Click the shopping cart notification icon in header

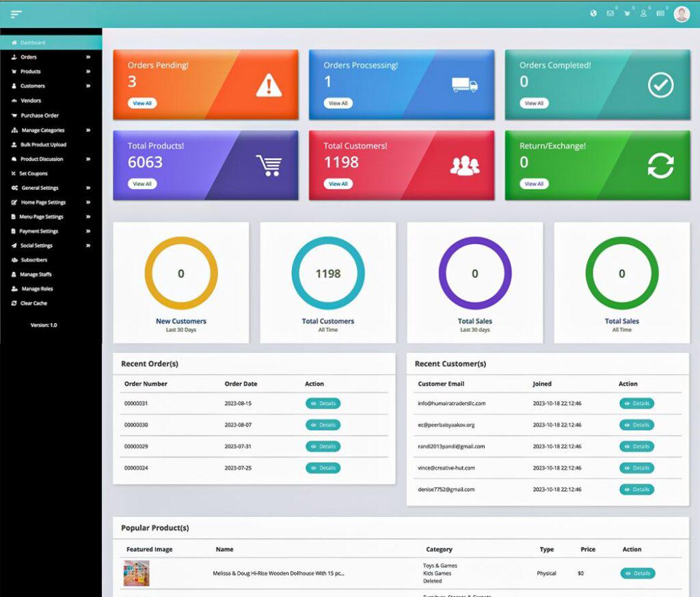click(627, 14)
